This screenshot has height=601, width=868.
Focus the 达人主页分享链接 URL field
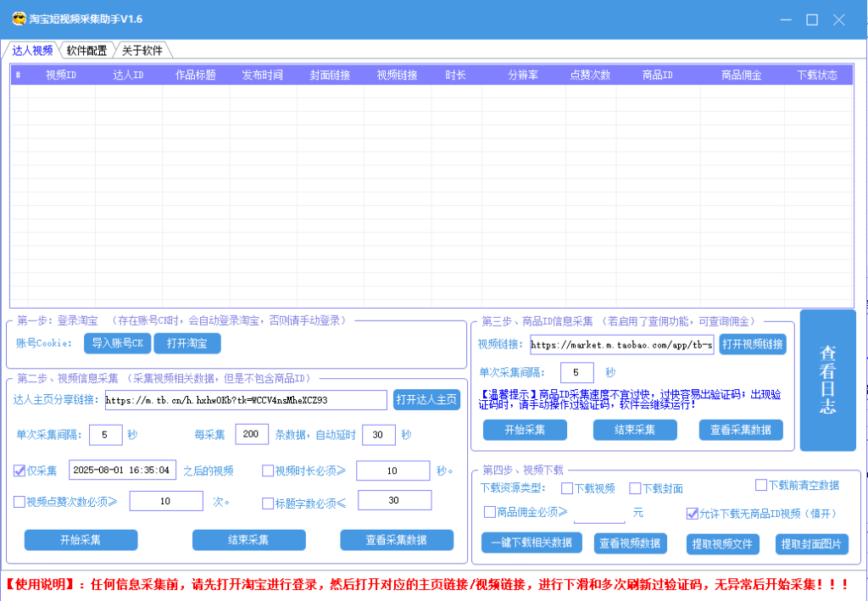coord(246,400)
